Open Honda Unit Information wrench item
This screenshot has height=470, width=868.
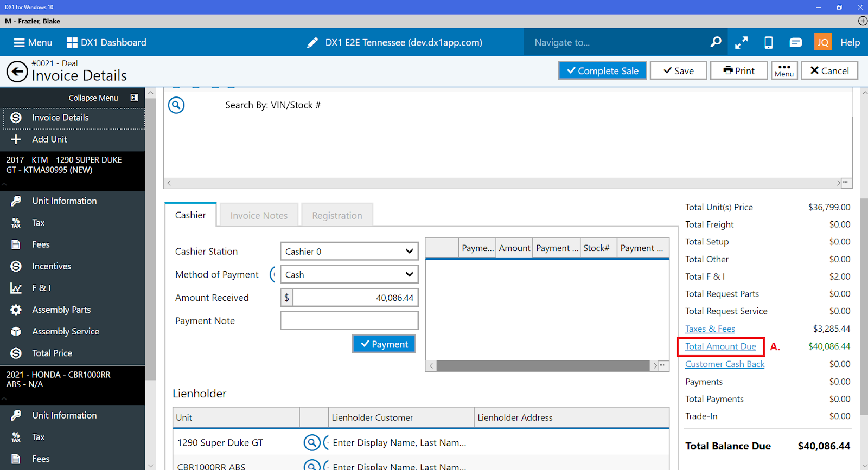(73, 415)
